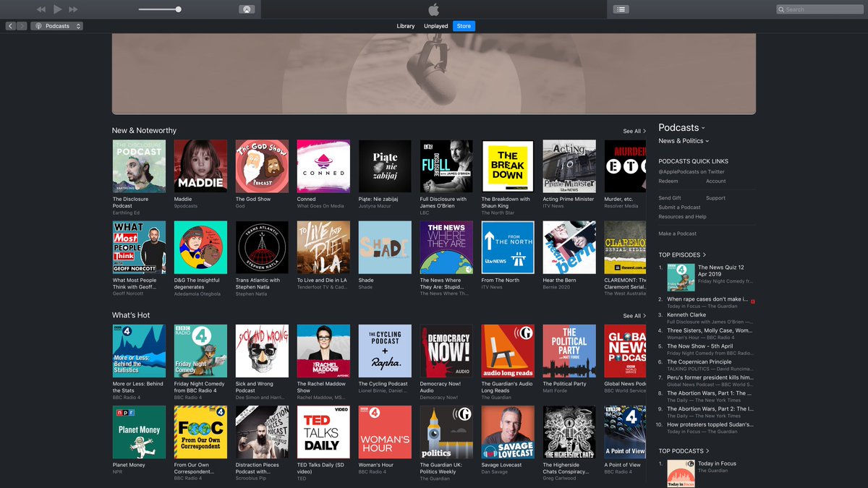Expand the Podcasts category dropdown in sidebar
The image size is (868, 488).
[x=681, y=127]
